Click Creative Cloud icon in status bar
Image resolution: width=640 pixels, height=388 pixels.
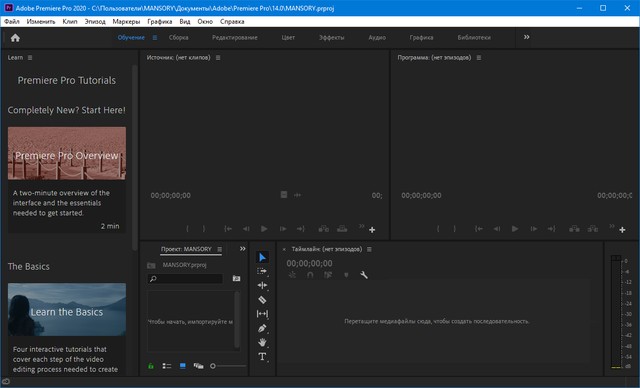point(6,382)
